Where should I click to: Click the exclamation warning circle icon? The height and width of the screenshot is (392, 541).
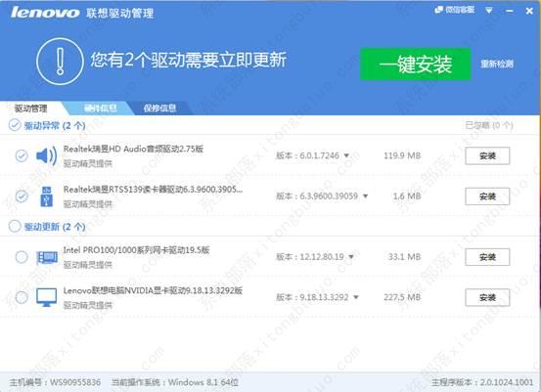(60, 62)
